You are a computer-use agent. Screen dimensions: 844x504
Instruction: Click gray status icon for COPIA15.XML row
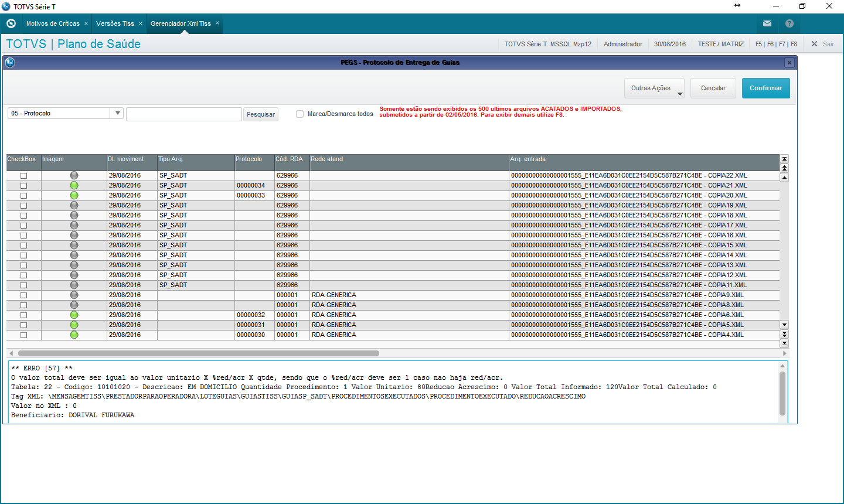pyautogui.click(x=74, y=245)
